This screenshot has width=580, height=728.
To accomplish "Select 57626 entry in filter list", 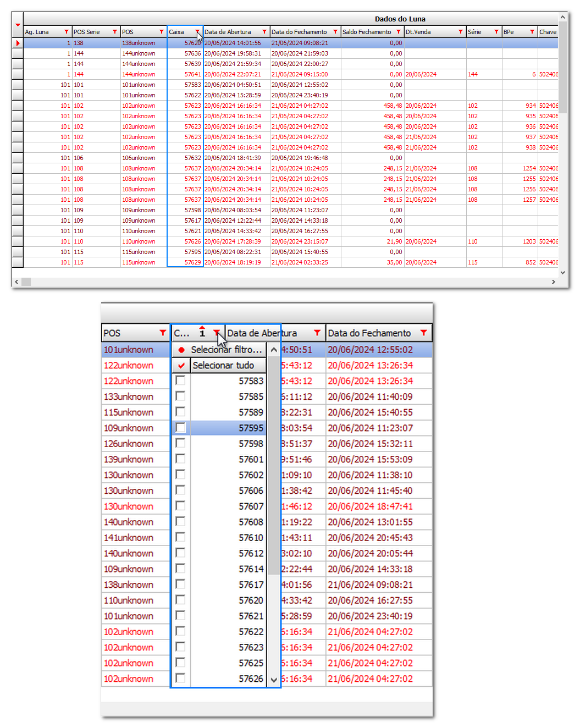I will (x=219, y=679).
